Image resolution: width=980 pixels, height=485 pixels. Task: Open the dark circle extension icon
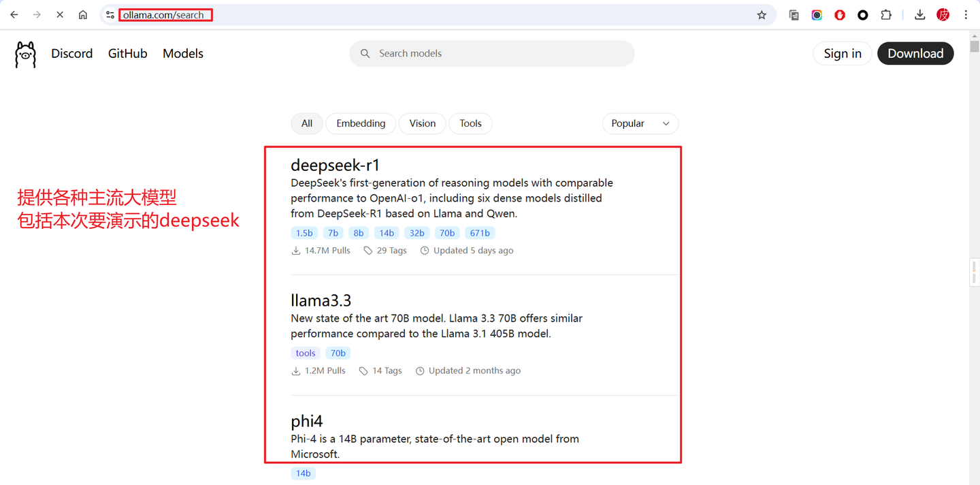tap(863, 14)
